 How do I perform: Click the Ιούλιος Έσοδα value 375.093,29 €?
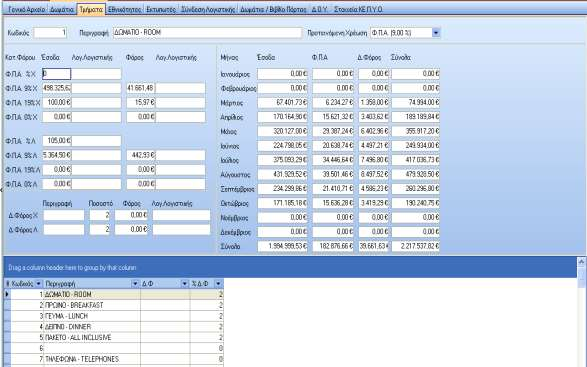tap(282, 160)
